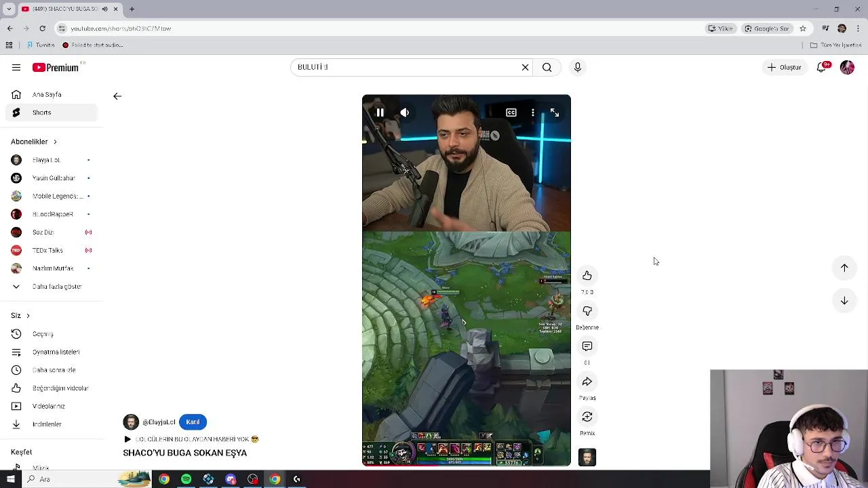This screenshot has height=488, width=868.
Task: Toggle closed captions on the Short
Action: coord(511,113)
